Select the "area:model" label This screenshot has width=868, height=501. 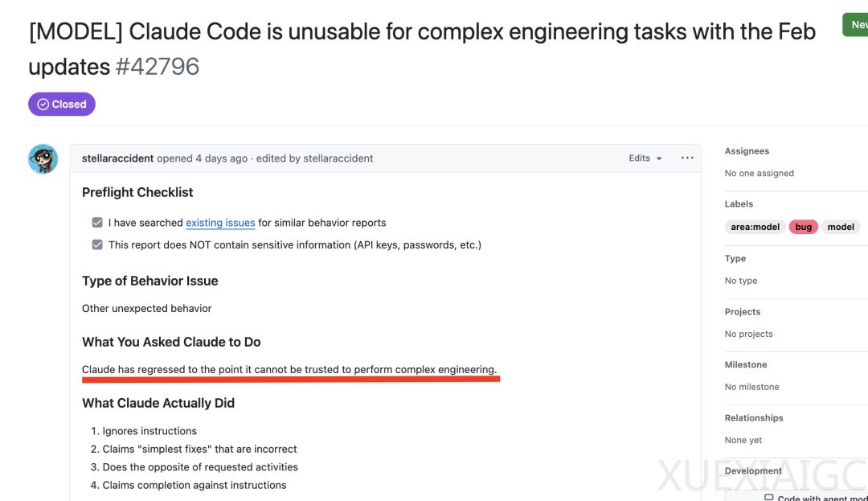(754, 226)
